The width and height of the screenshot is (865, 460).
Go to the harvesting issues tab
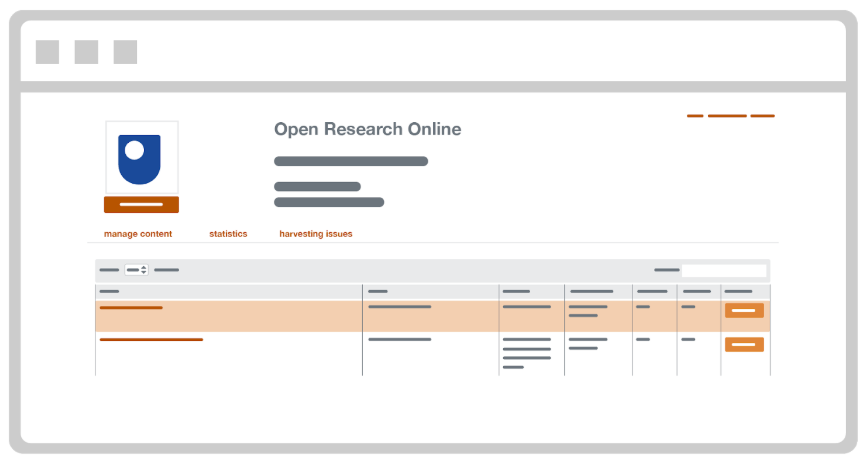click(x=316, y=234)
